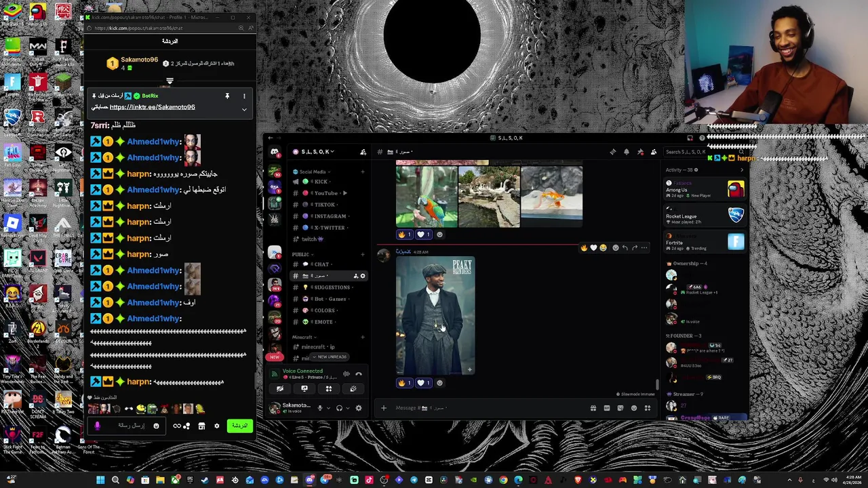Open three-dot menu on Kick pinned message

tap(244, 96)
